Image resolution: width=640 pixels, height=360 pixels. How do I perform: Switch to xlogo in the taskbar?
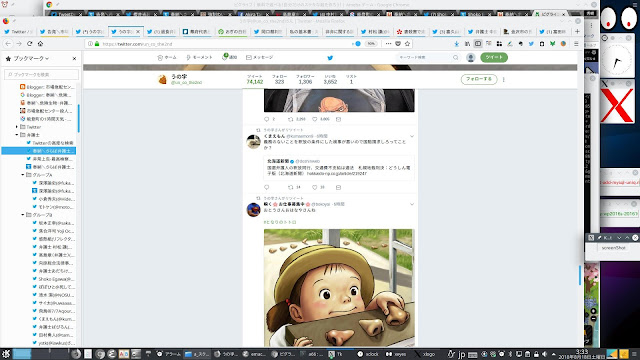[424, 354]
